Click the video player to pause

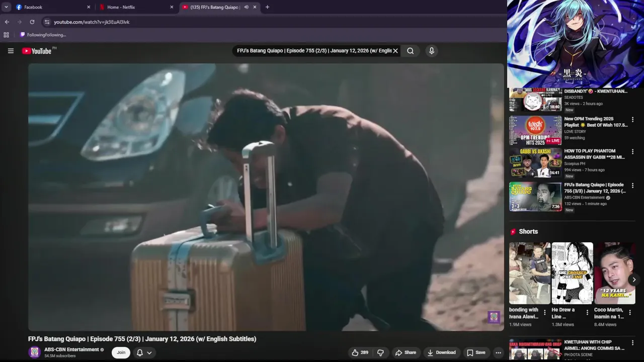266,197
